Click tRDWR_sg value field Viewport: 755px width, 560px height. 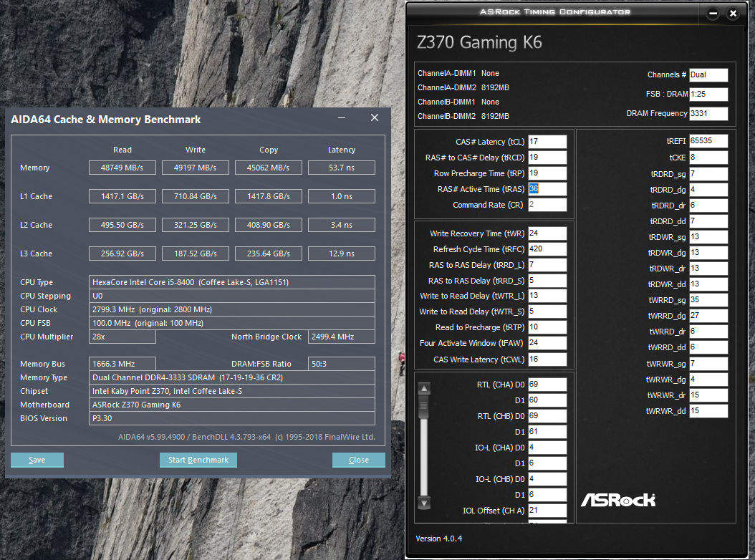point(708,237)
